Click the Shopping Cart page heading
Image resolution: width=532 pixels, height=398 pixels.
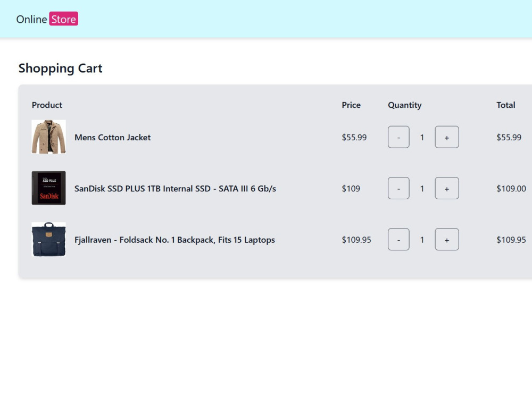pyautogui.click(x=61, y=69)
